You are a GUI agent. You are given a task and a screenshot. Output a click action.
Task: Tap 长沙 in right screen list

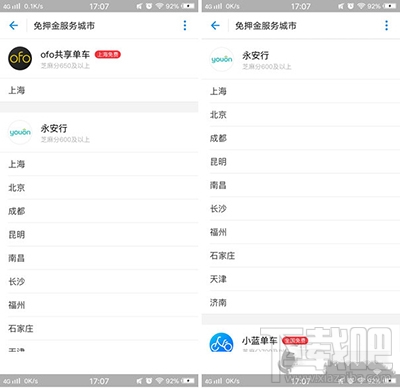(301, 209)
